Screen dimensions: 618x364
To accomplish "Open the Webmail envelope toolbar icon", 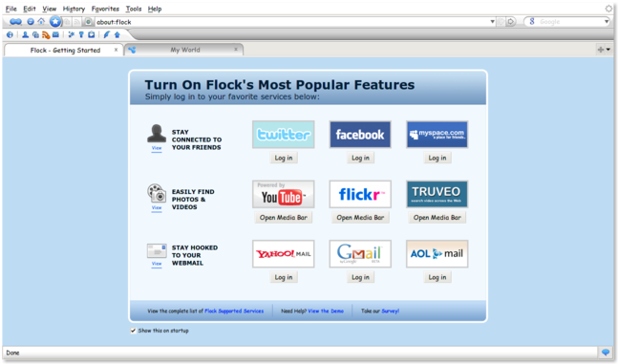I will [x=55, y=34].
